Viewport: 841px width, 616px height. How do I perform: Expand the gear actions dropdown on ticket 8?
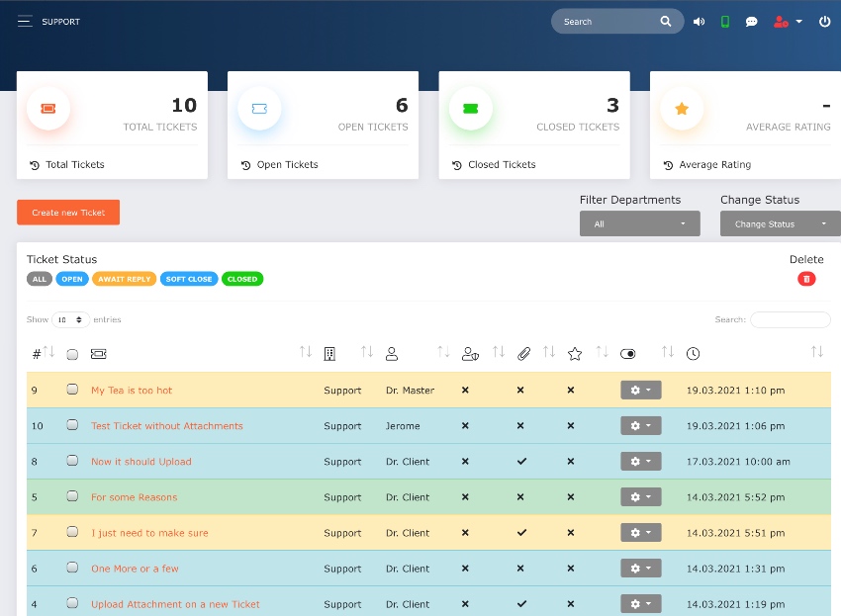point(640,461)
